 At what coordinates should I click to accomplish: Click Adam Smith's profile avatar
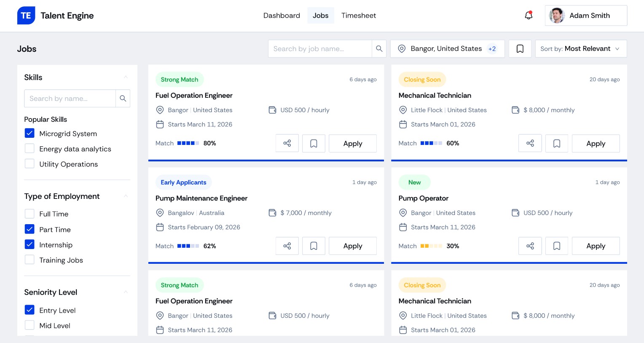pyautogui.click(x=557, y=16)
